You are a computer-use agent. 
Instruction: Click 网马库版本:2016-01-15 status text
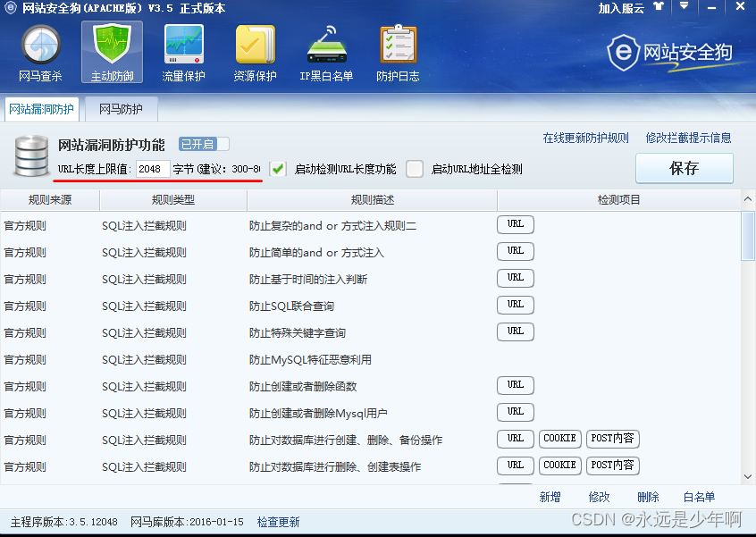point(187,522)
